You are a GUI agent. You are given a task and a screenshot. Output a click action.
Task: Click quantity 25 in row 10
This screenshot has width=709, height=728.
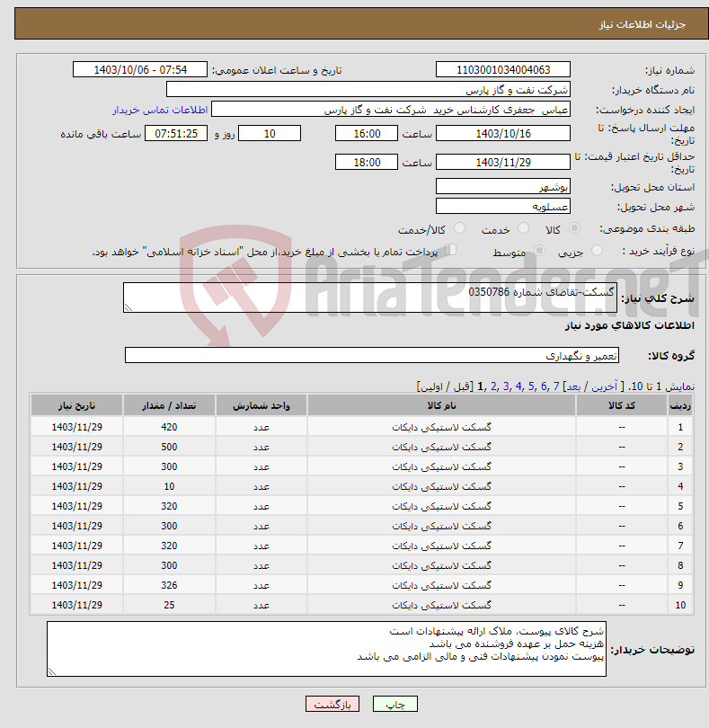169,605
